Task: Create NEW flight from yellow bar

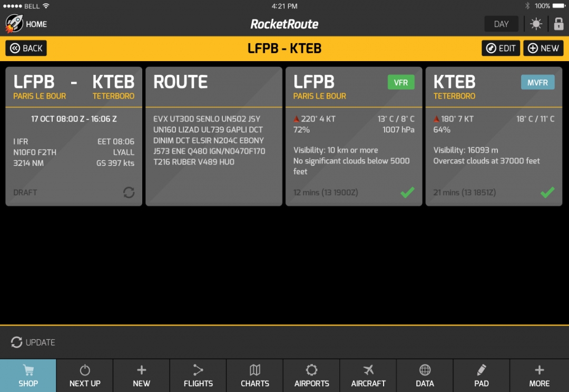Action: pos(543,48)
